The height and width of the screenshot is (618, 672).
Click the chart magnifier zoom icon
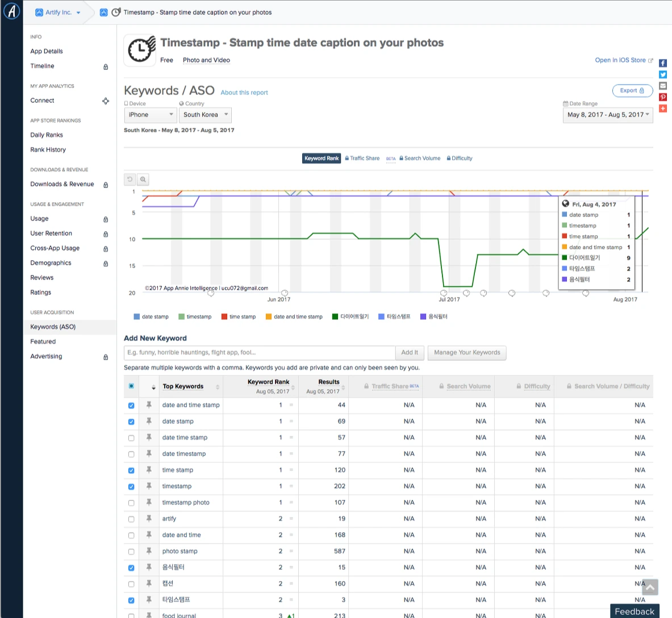[x=143, y=179]
